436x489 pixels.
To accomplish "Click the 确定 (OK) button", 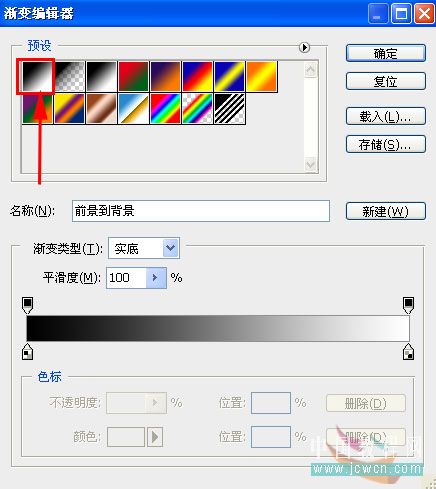I will tap(386, 53).
